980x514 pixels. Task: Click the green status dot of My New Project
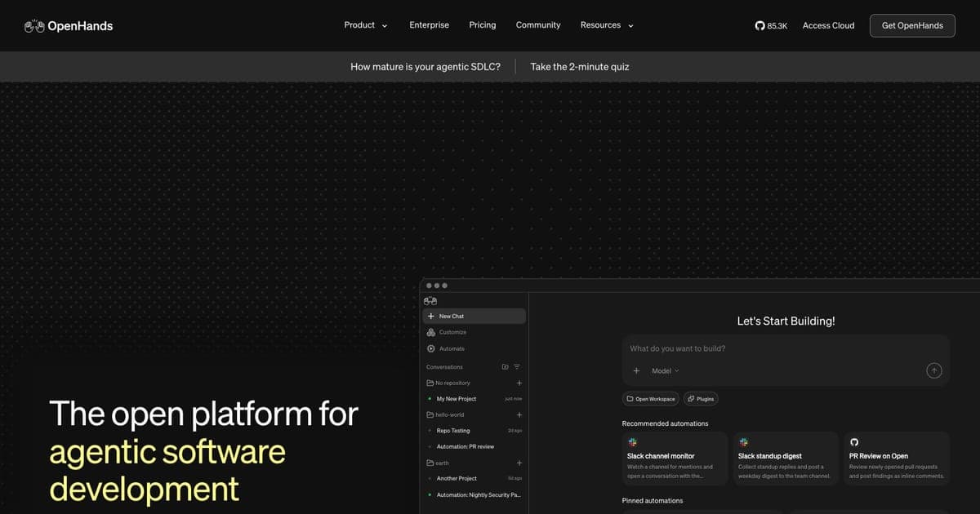(x=430, y=399)
